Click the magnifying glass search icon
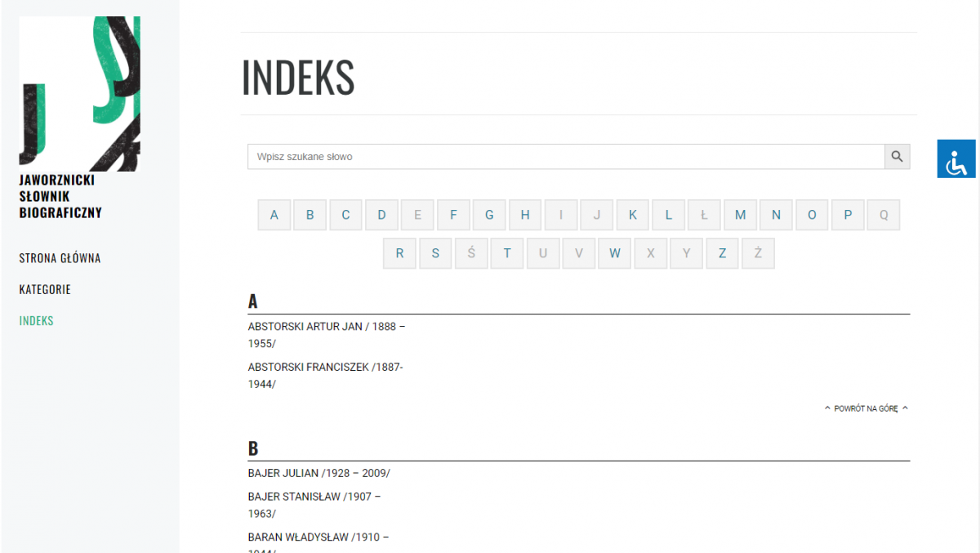Image resolution: width=980 pixels, height=553 pixels. (x=897, y=157)
